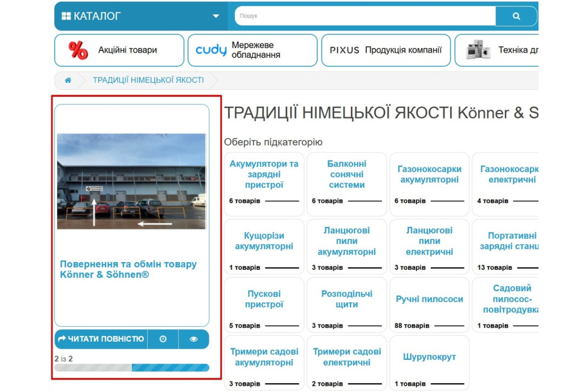Open Балконні сонячні системи subcategory
Viewport: 588px width, 392px height.
tap(347, 174)
